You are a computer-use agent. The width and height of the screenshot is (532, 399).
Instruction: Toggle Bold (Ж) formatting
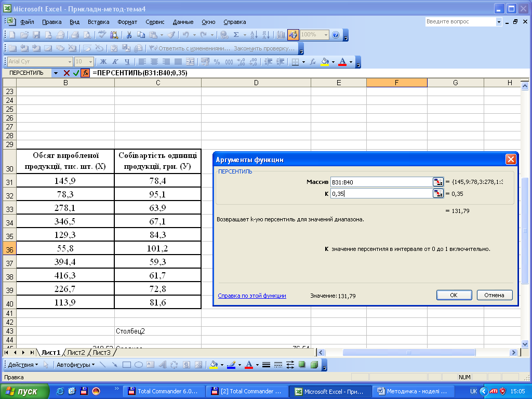[103, 62]
